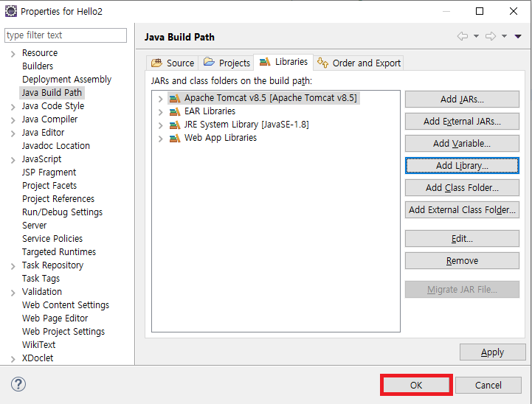Open the back history dropdown arrow

point(476,36)
